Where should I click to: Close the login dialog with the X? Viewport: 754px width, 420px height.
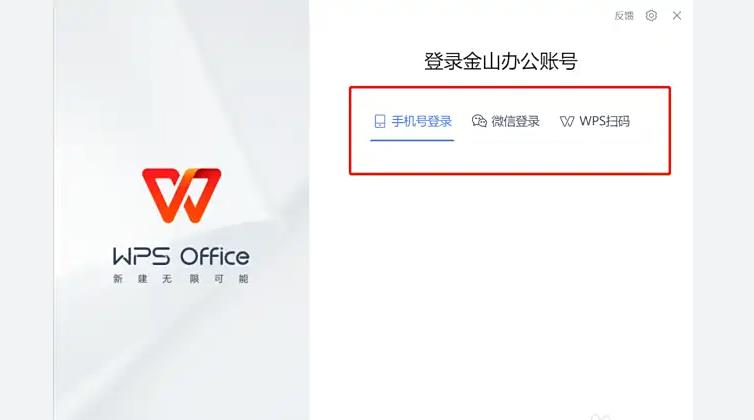click(x=677, y=16)
